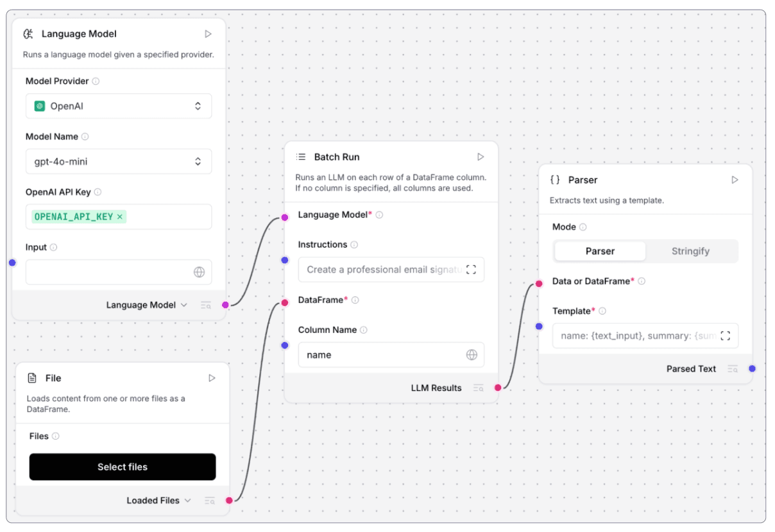Open the Model Name dropdown
This screenshot has height=532, width=775.
(119, 162)
